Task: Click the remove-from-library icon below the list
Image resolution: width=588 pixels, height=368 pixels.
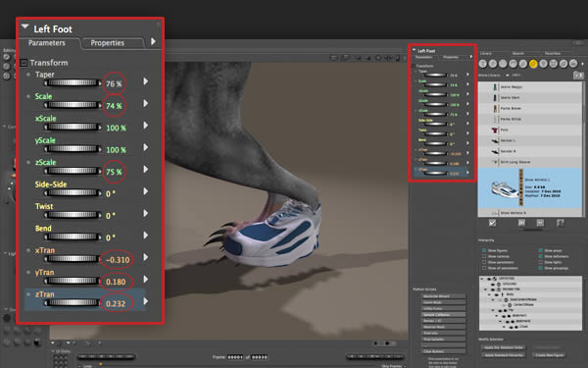Action: [x=540, y=223]
